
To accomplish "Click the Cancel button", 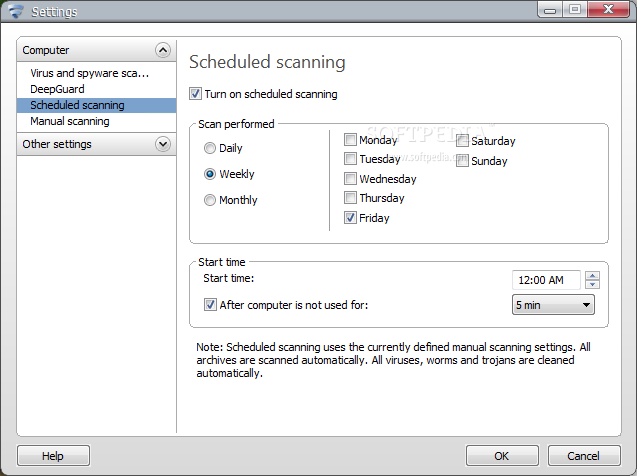I will 584,456.
